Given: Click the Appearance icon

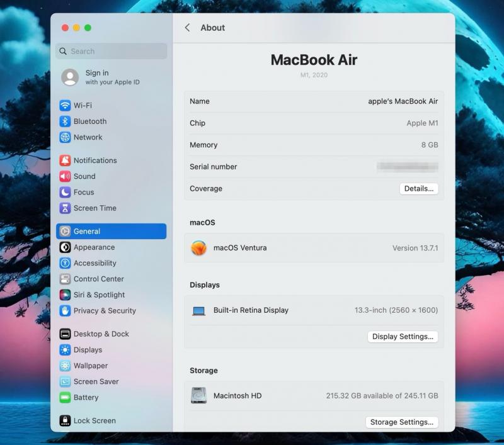Looking at the screenshot, I should pyautogui.click(x=65, y=247).
